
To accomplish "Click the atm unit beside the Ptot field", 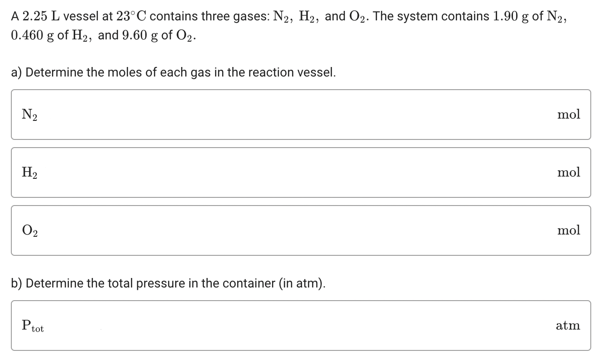I will click(x=568, y=325).
